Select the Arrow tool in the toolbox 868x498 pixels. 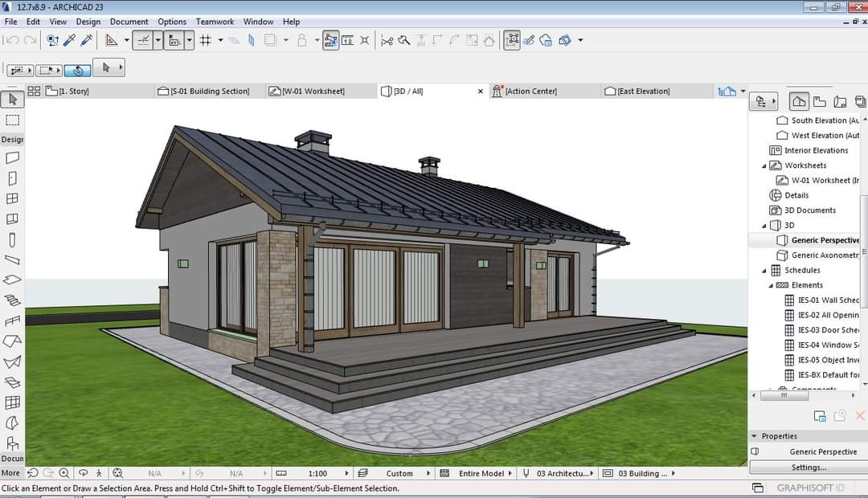(12, 100)
